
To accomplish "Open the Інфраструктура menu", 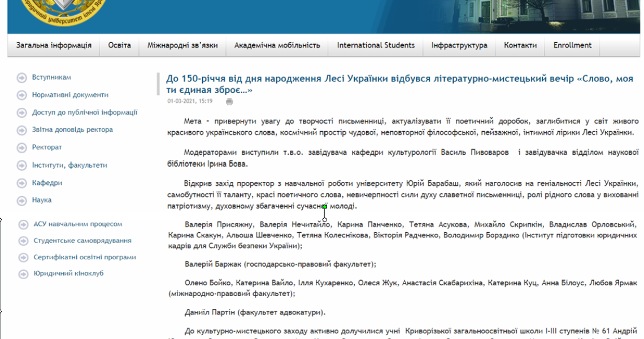I will [x=459, y=45].
